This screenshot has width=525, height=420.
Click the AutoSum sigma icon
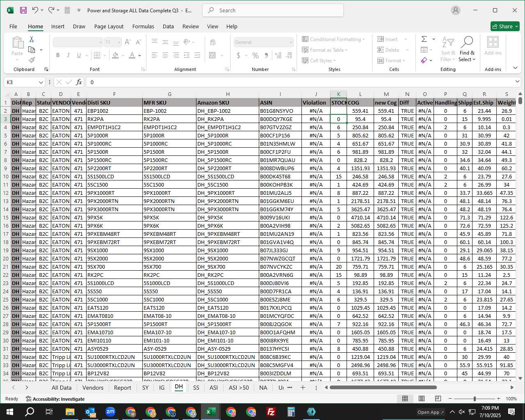pos(424,39)
